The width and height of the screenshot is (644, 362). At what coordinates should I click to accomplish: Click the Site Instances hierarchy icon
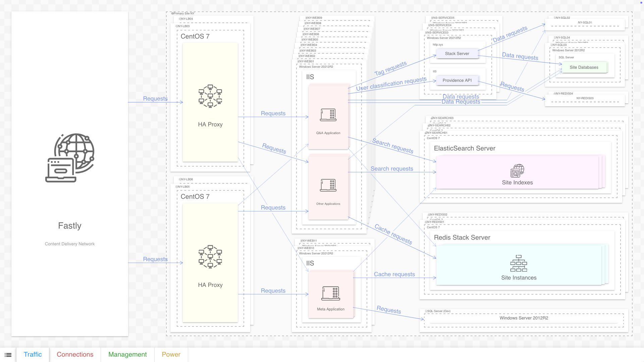point(519,263)
